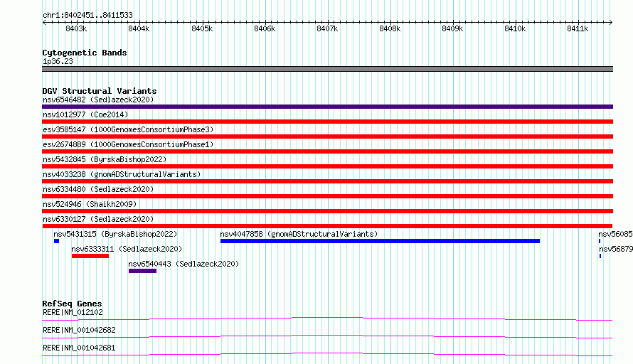633x364 pixels.
Task: Click the short purple nsv6540443 variant bar
Action: 142,271
